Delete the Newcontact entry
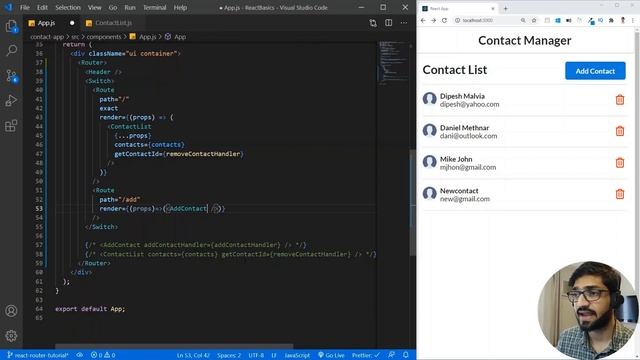This screenshot has width=640, height=360. click(x=620, y=194)
